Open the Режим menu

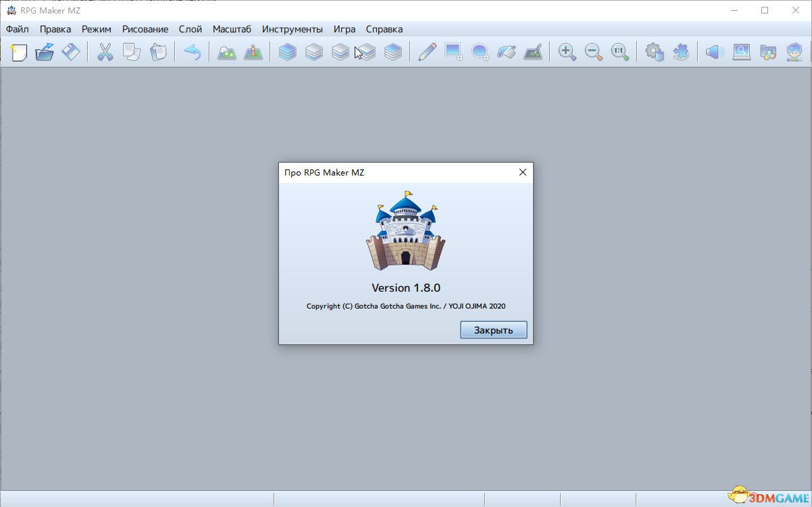tap(97, 29)
